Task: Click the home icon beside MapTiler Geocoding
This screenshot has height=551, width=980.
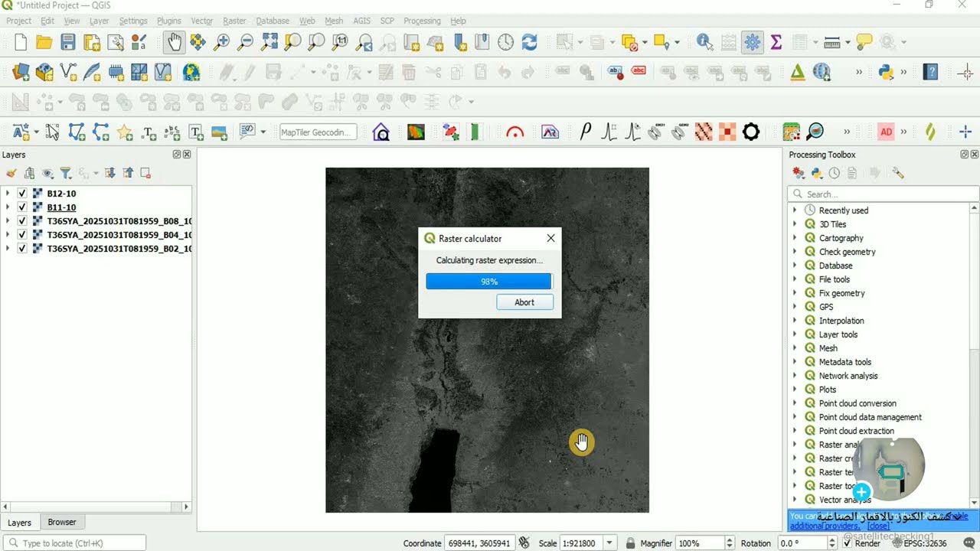Action: [381, 132]
